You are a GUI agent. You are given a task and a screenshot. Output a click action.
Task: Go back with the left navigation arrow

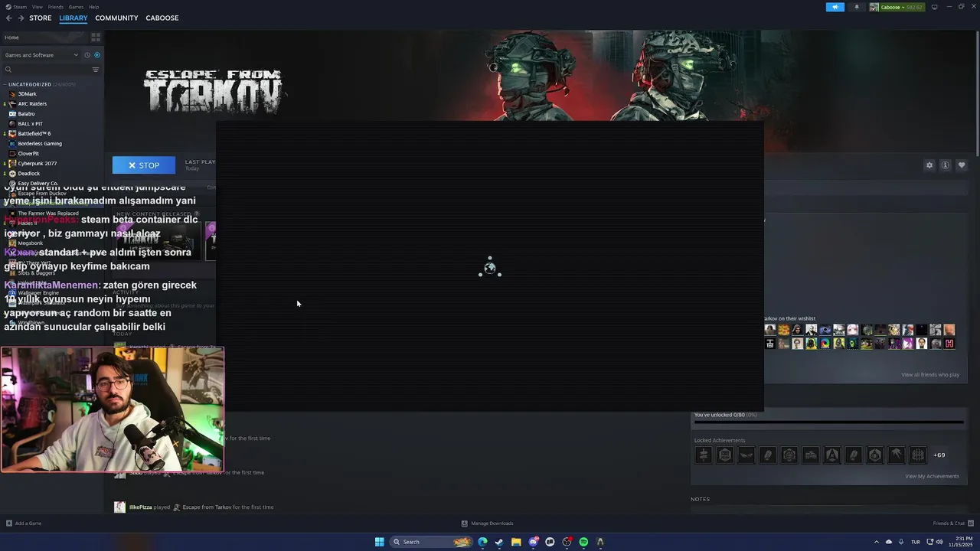(9, 18)
